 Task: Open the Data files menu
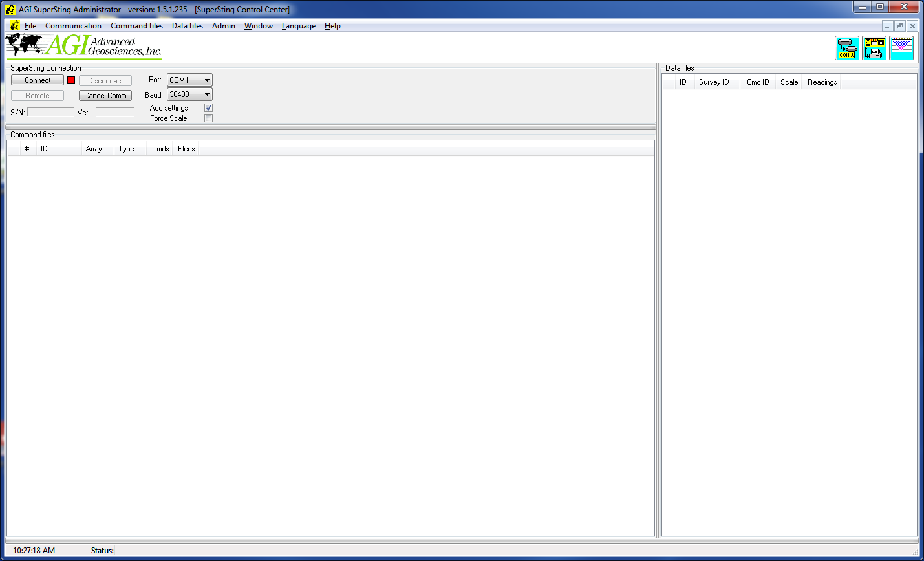point(188,26)
